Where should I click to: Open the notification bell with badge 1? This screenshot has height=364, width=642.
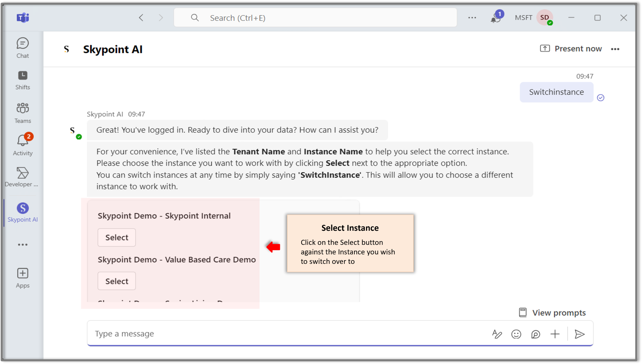coord(497,17)
